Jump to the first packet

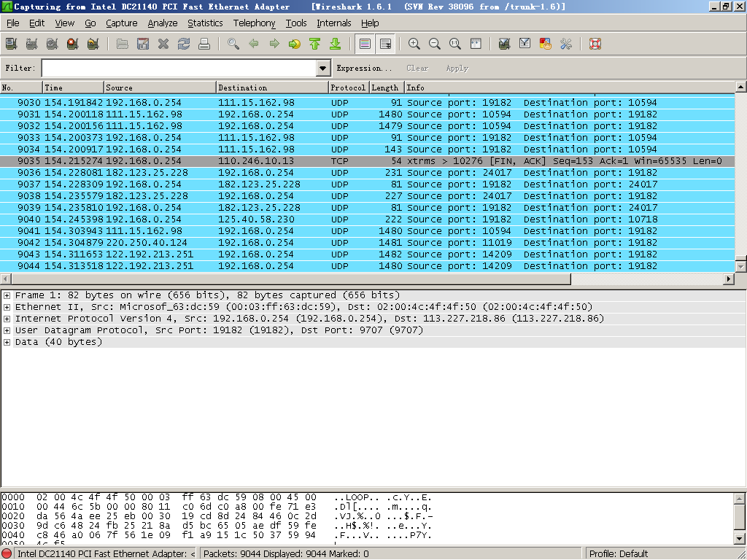click(x=315, y=44)
